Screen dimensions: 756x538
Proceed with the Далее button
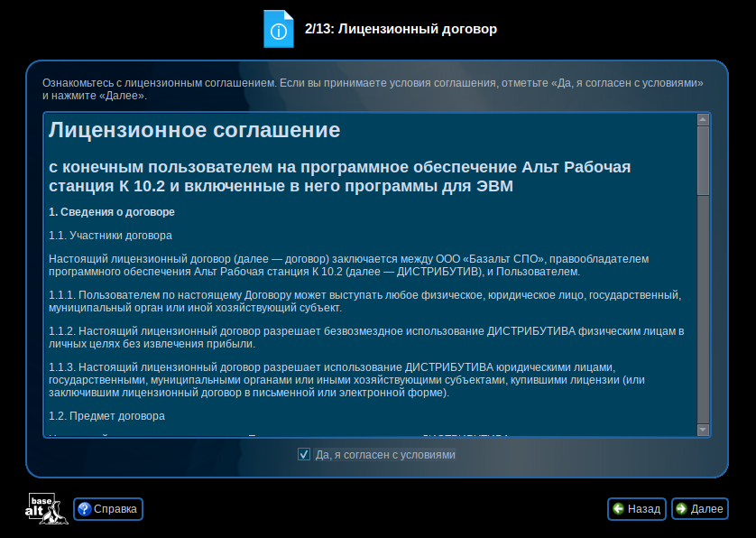(x=700, y=509)
